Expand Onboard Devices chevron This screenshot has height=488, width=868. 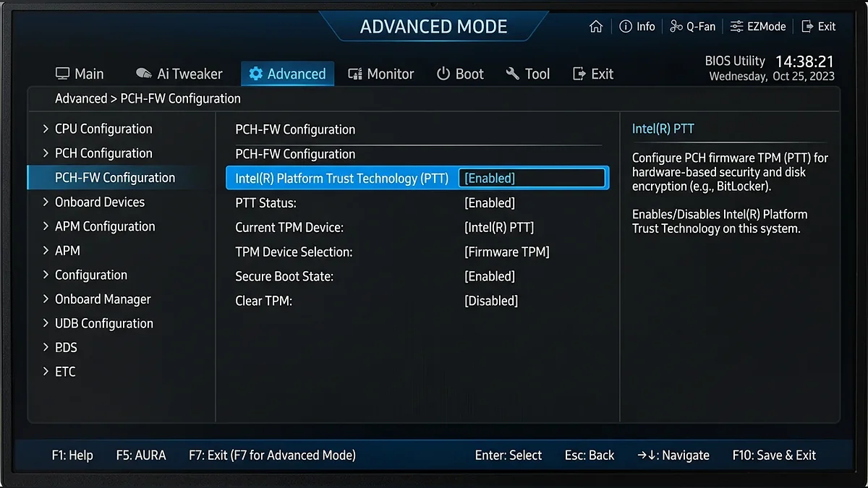click(x=46, y=202)
